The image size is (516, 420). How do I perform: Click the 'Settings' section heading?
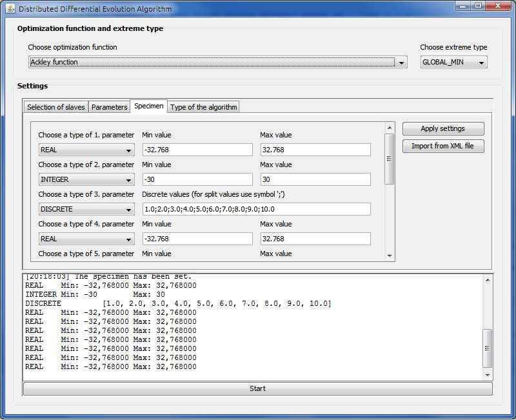point(33,86)
